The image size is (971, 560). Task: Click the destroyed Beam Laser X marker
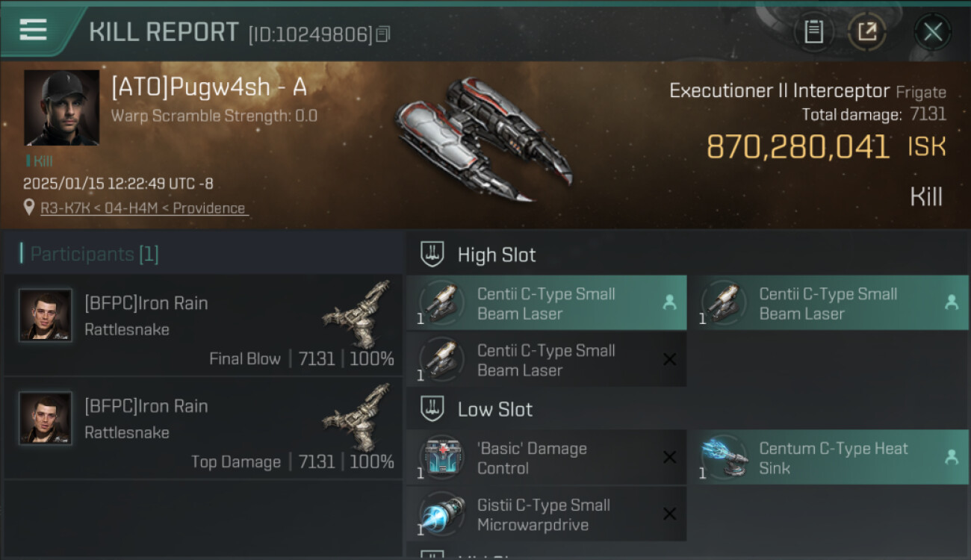(669, 359)
